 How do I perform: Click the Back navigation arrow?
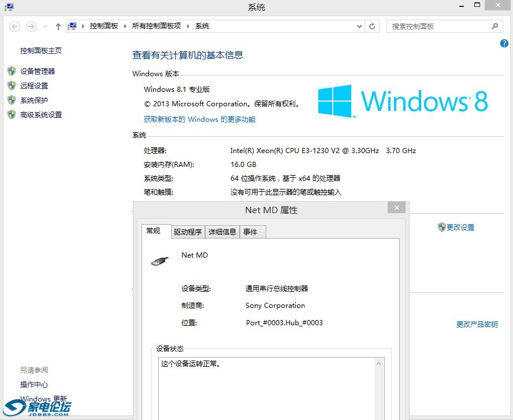[x=14, y=27]
